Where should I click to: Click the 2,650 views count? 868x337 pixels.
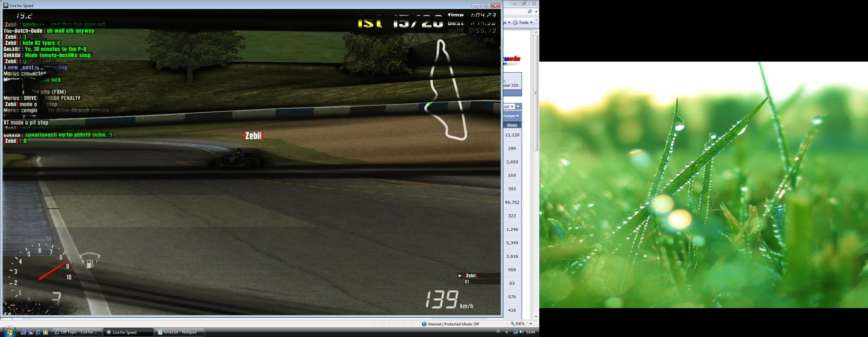coord(512,162)
